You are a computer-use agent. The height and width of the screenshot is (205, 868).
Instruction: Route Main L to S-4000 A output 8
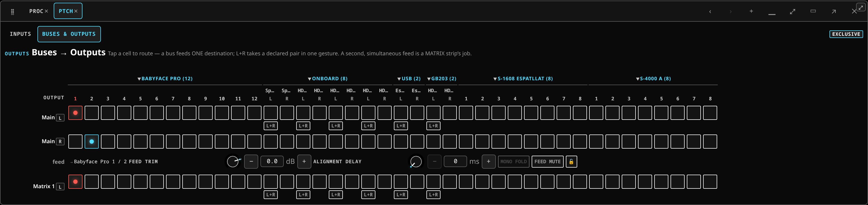coord(710,113)
